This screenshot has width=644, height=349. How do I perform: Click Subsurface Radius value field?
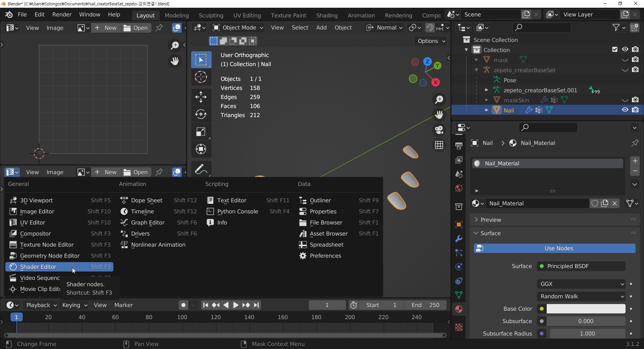(588, 334)
